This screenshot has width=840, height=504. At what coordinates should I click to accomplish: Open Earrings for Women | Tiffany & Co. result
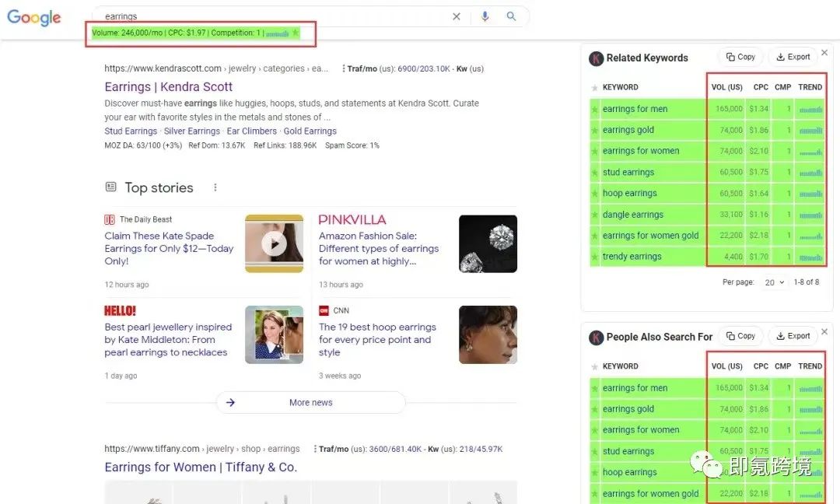click(201, 467)
